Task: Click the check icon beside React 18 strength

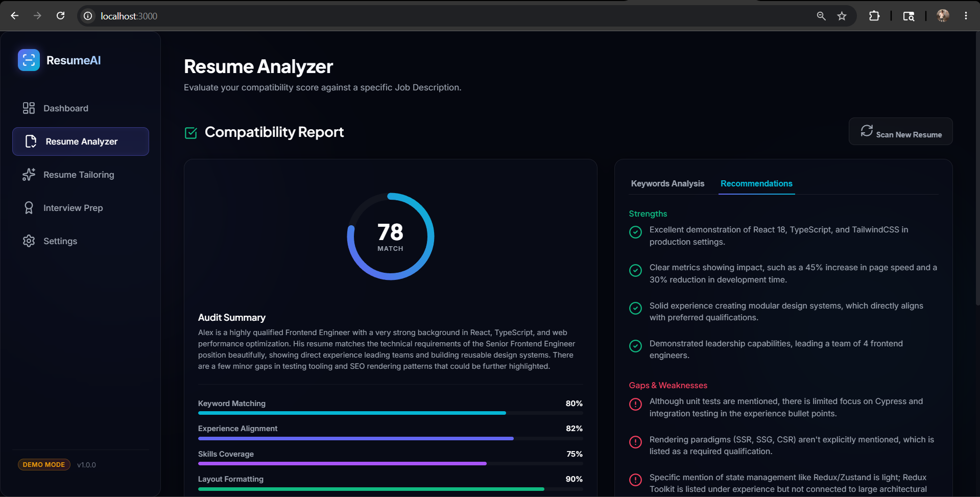Action: coord(635,232)
